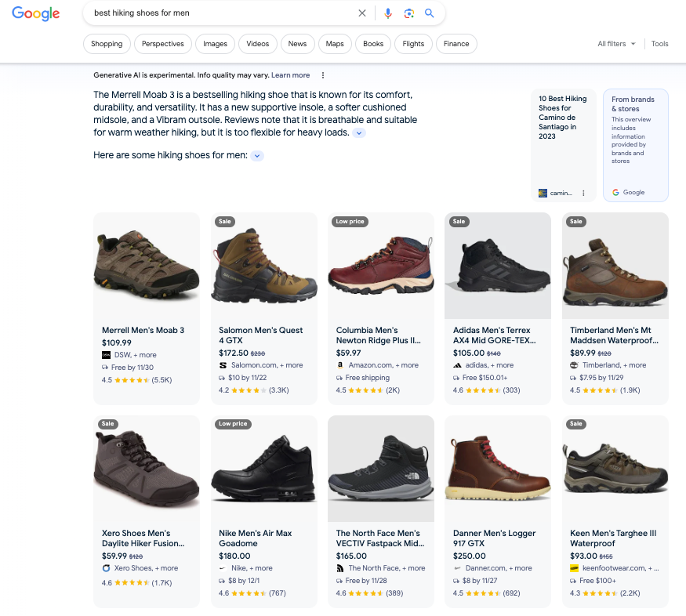Click the Danner.com store logo icon
This screenshot has width=686, height=616.
pos(457,568)
